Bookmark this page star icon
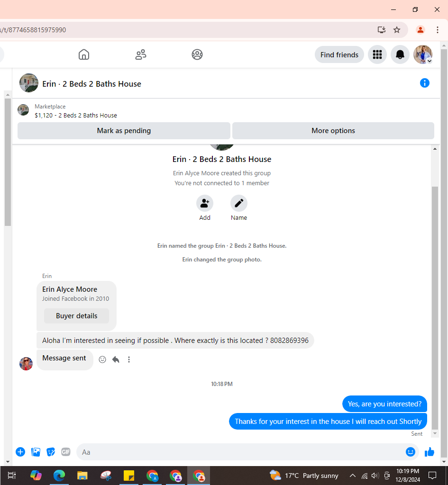 tap(397, 30)
